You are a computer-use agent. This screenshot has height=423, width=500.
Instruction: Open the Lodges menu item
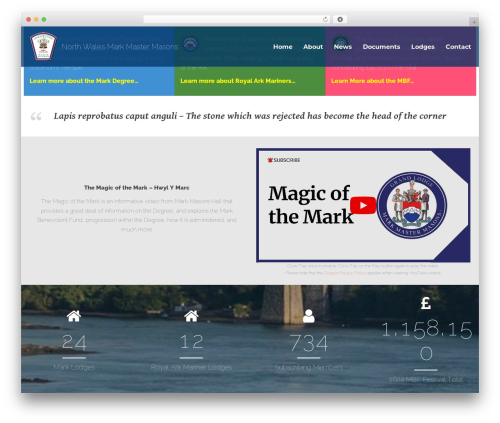pyautogui.click(x=423, y=47)
